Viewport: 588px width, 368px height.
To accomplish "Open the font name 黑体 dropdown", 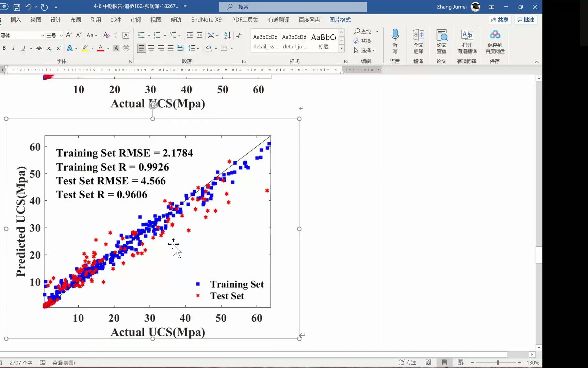I will pyautogui.click(x=43, y=35).
